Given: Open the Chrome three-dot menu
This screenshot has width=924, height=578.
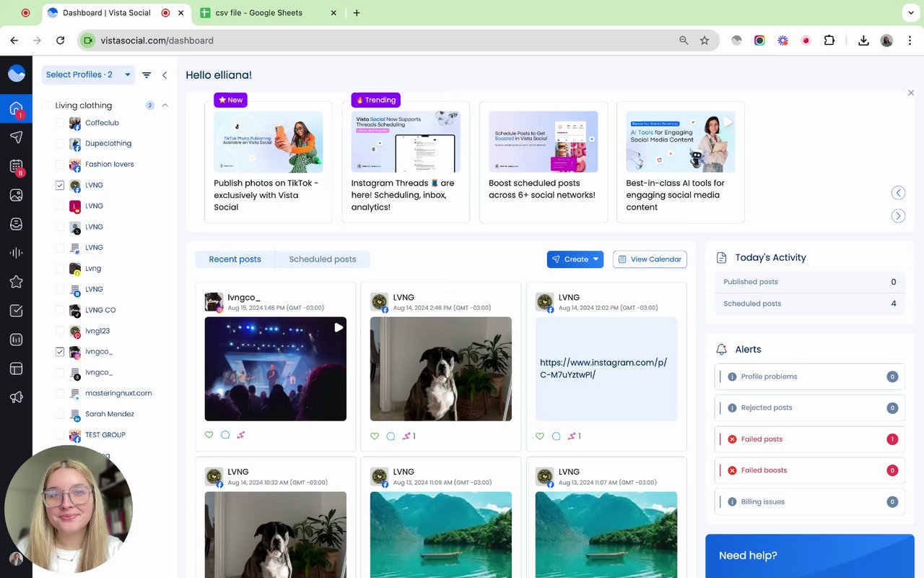Looking at the screenshot, I should [910, 40].
